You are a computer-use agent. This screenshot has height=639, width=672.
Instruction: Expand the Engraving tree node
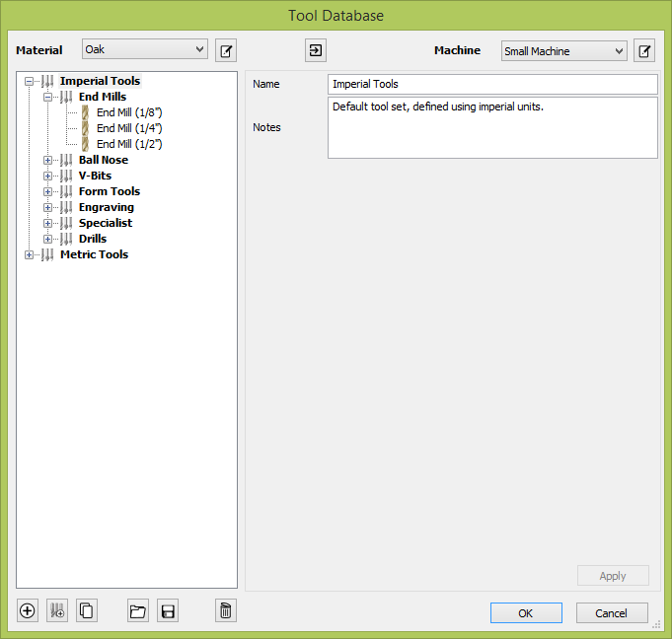pyautogui.click(x=47, y=208)
